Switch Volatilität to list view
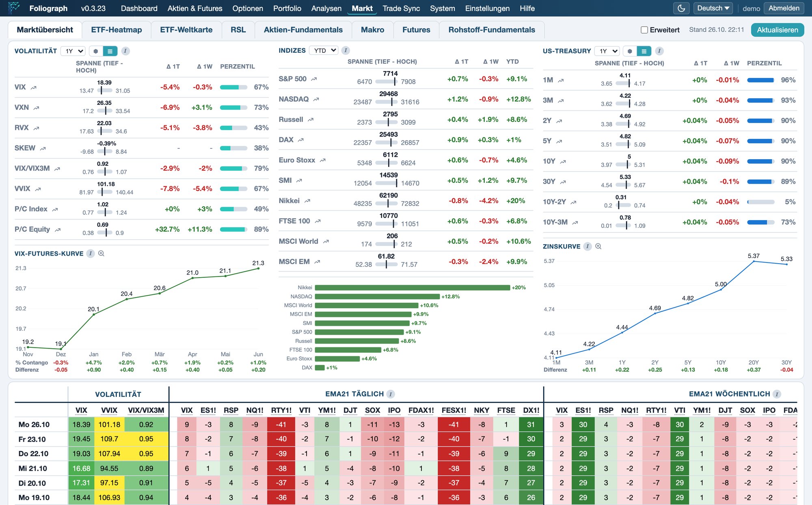 click(110, 51)
